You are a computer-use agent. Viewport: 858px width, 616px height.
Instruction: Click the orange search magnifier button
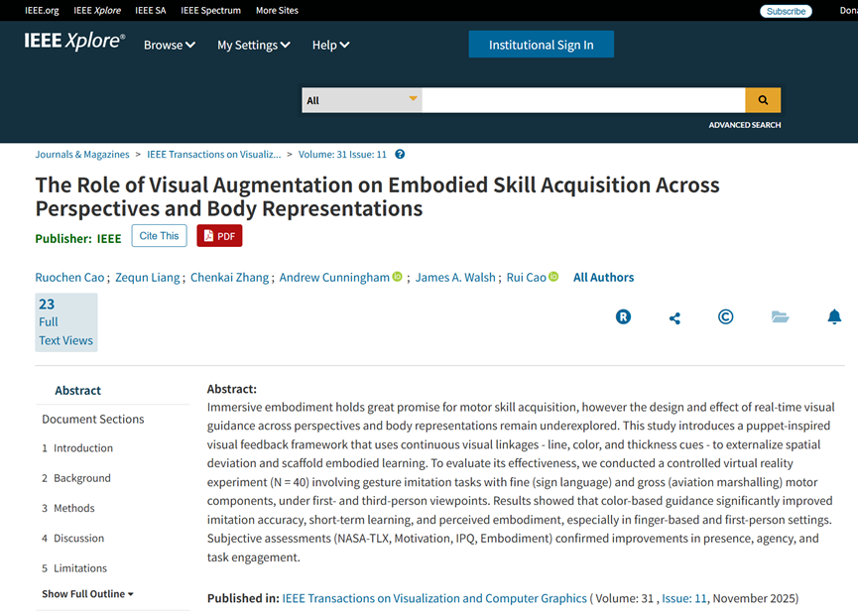coord(763,100)
